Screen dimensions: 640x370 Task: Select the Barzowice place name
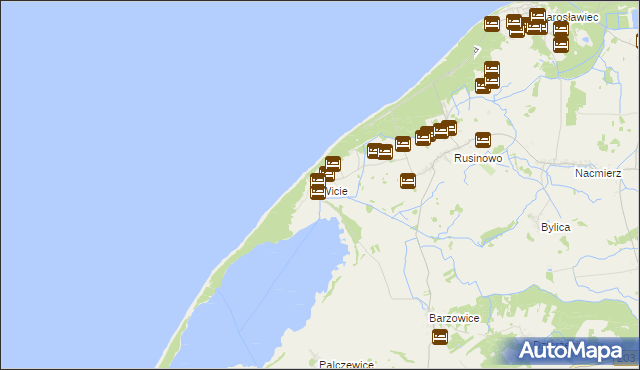click(x=454, y=318)
